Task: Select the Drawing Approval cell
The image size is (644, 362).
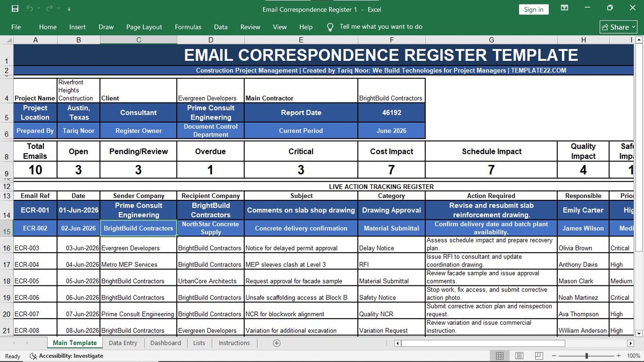Action: [391, 210]
